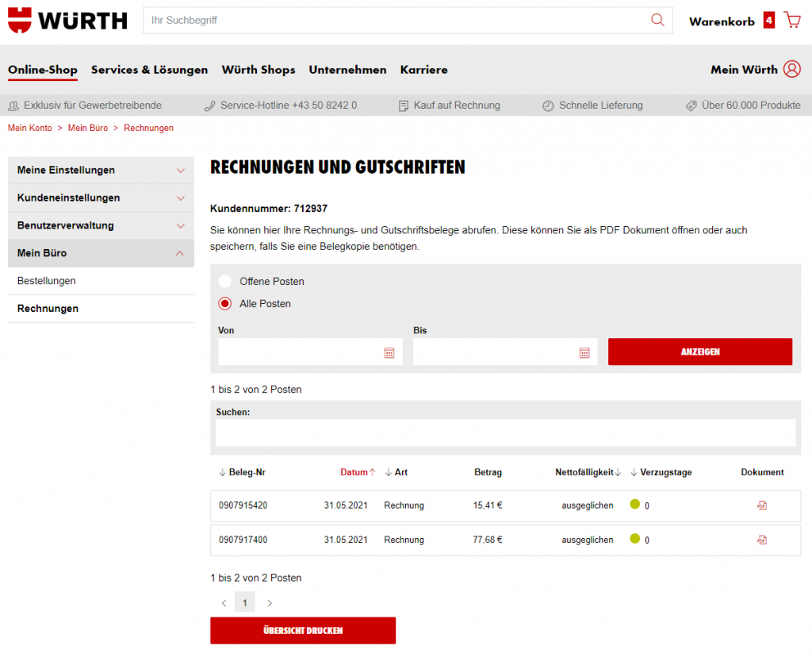Viewport: 812px width, 665px height.
Task: Select the Alle Posten radio button
Action: point(224,303)
